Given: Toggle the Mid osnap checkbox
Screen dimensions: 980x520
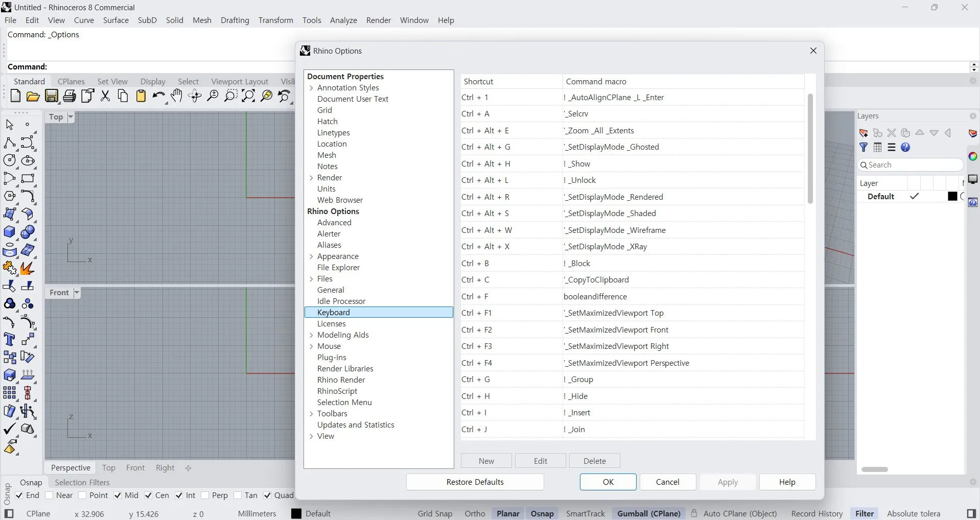Looking at the screenshot, I should (118, 495).
